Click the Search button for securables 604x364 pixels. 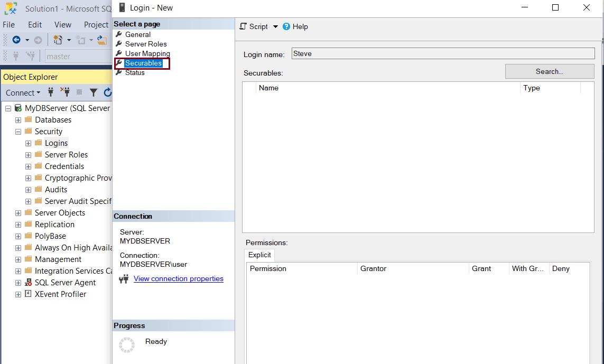coord(550,71)
